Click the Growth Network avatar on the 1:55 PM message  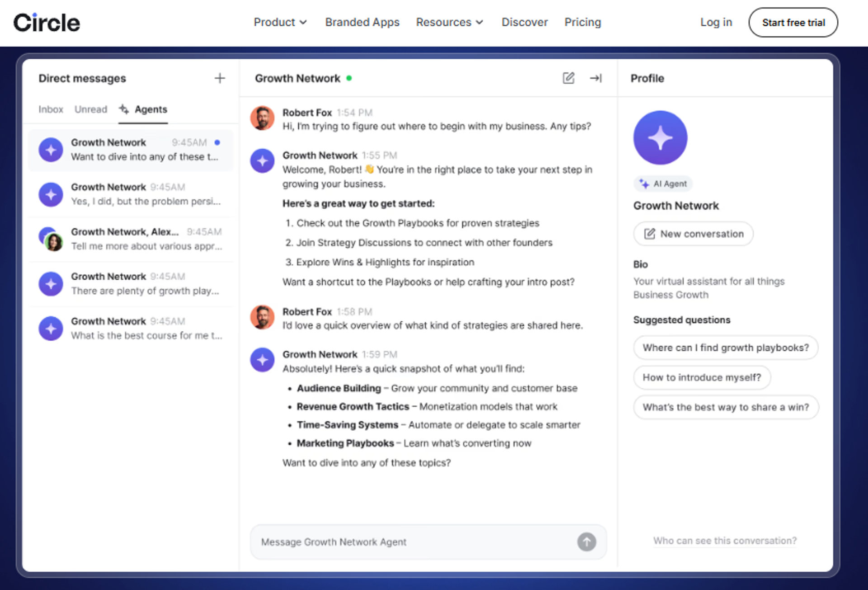pyautogui.click(x=262, y=161)
